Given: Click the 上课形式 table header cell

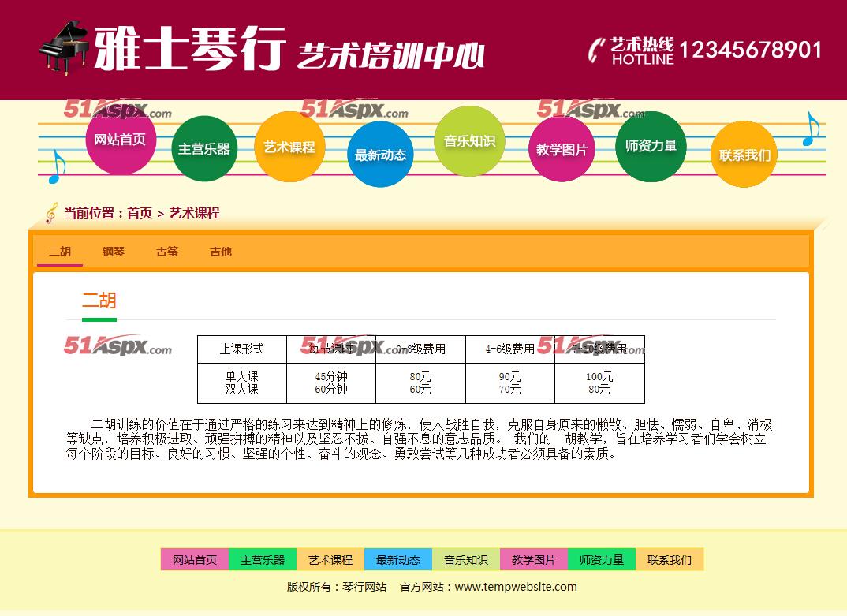Looking at the screenshot, I should (x=242, y=349).
